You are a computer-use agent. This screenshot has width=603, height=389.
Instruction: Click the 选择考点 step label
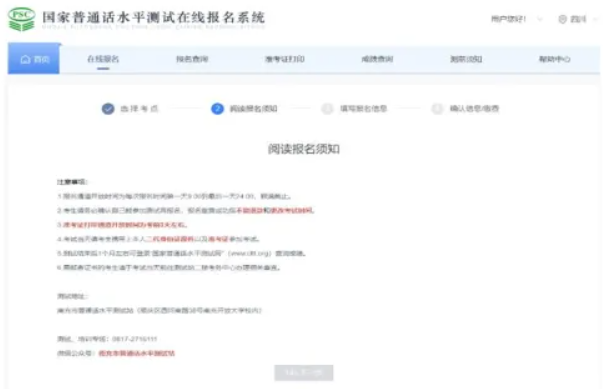click(139, 109)
